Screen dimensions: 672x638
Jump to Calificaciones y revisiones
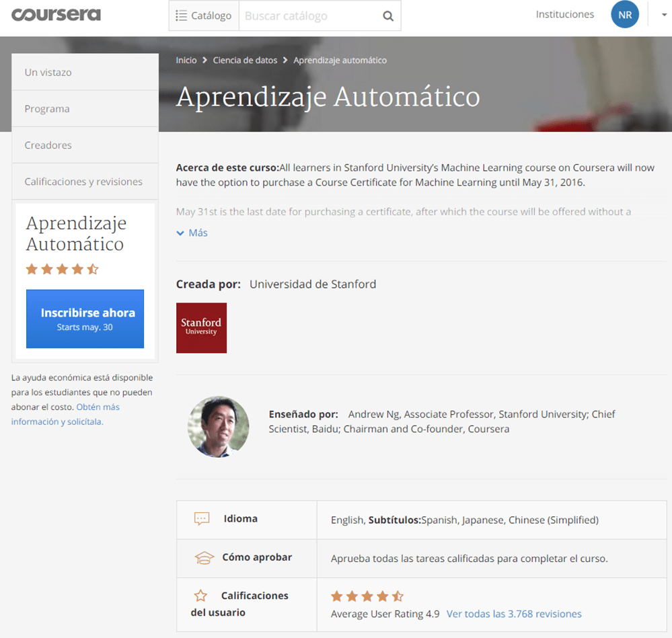click(85, 182)
